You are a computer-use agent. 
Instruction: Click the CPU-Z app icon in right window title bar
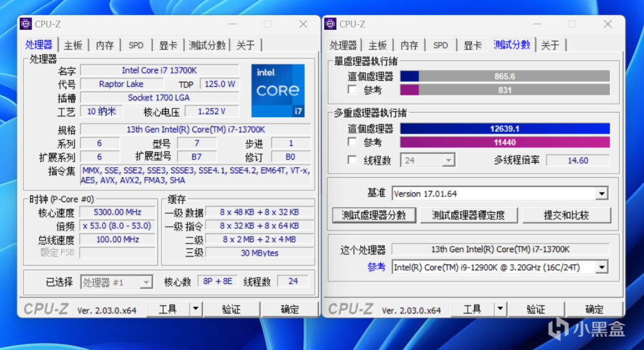point(330,24)
